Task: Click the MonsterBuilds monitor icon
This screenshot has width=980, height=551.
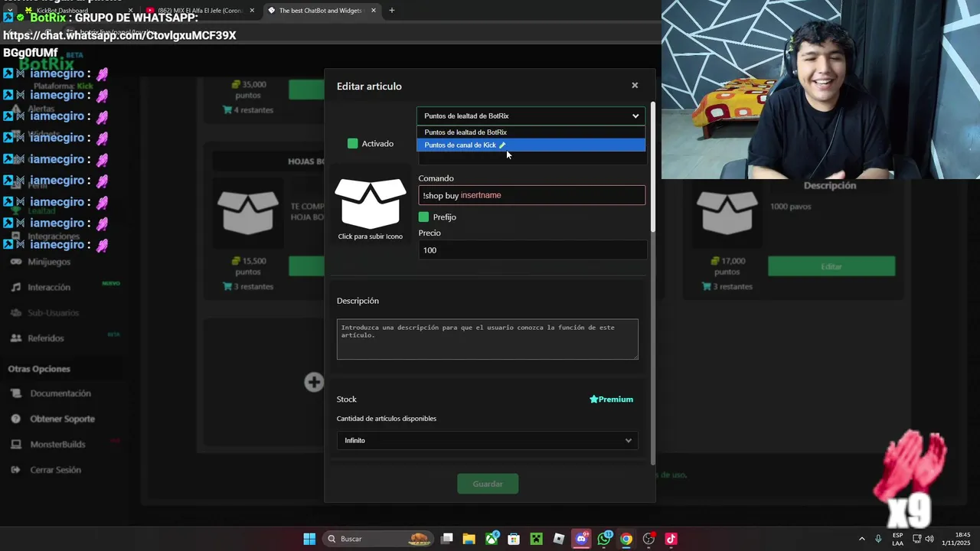Action: 15,444
